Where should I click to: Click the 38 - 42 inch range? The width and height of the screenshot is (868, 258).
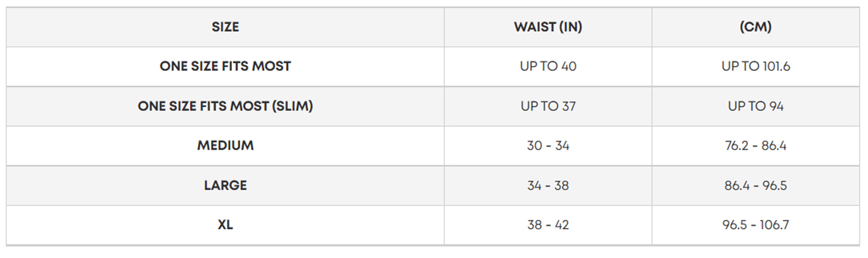pyautogui.click(x=548, y=225)
